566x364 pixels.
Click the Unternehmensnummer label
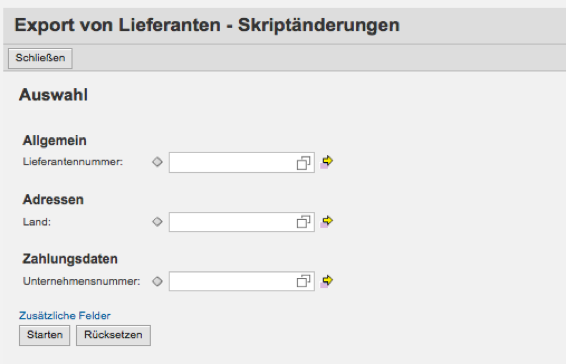(x=82, y=281)
